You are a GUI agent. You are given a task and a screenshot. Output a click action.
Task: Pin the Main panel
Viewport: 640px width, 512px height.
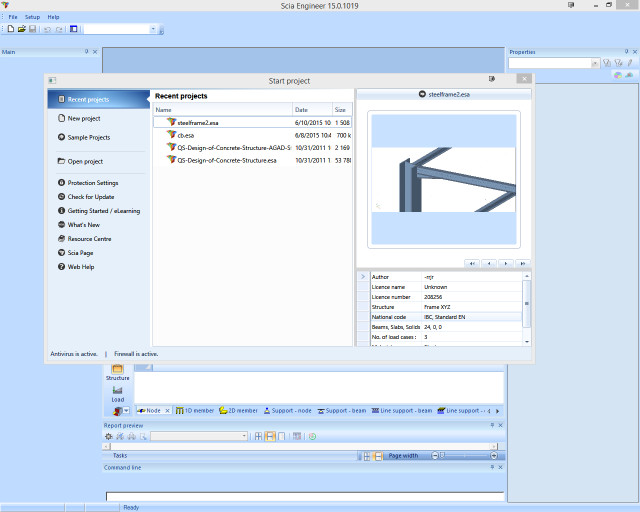click(87, 51)
